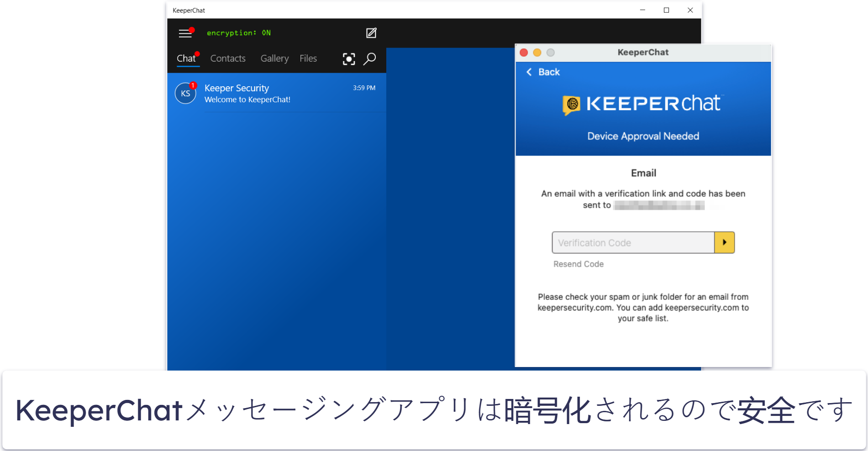Click the KeeperChat logo icon
The width and height of the screenshot is (868, 451).
[x=571, y=105]
